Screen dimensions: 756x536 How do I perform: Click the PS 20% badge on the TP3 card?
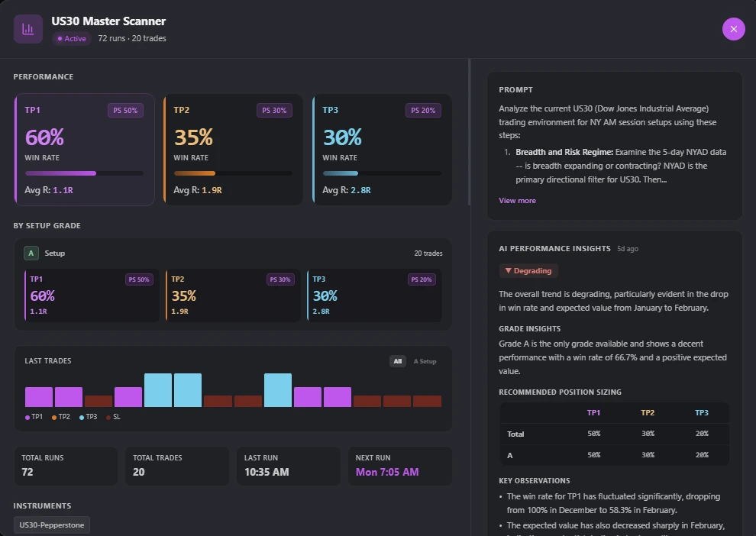(x=424, y=110)
